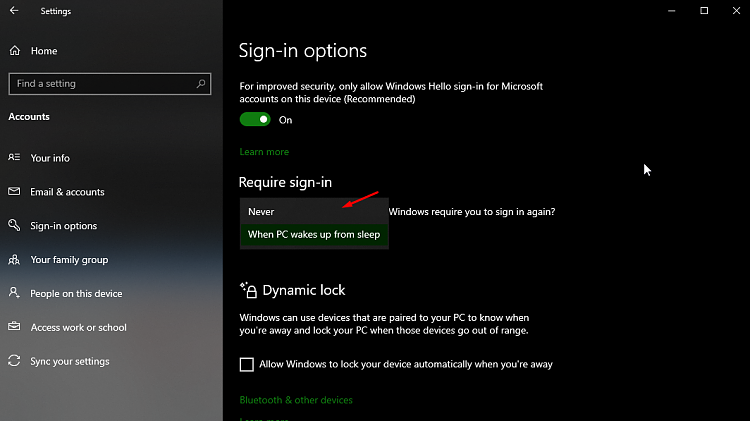750x421 pixels.
Task: Select Sign-in options in sidebar
Action: [64, 226]
